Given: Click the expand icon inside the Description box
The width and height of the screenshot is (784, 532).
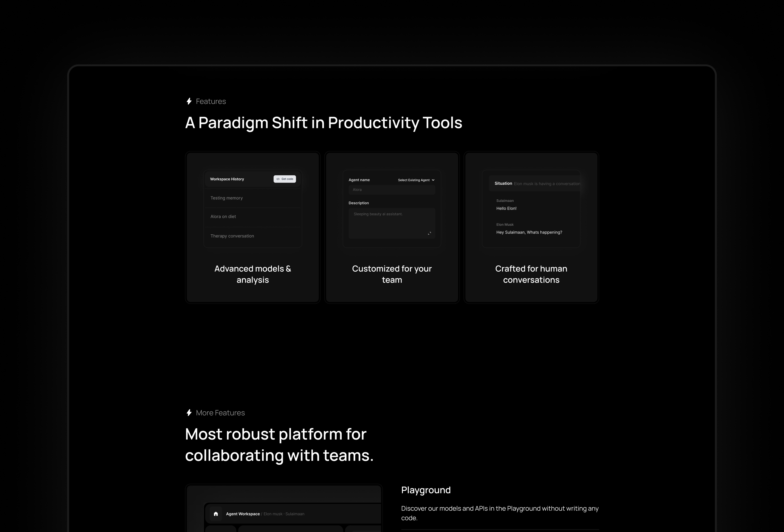Looking at the screenshot, I should point(430,233).
